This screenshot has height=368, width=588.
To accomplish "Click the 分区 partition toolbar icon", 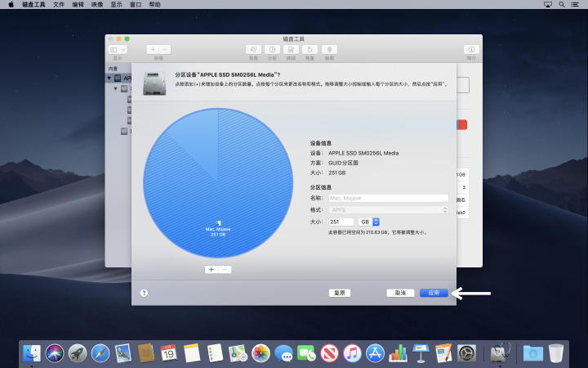I will [x=272, y=49].
